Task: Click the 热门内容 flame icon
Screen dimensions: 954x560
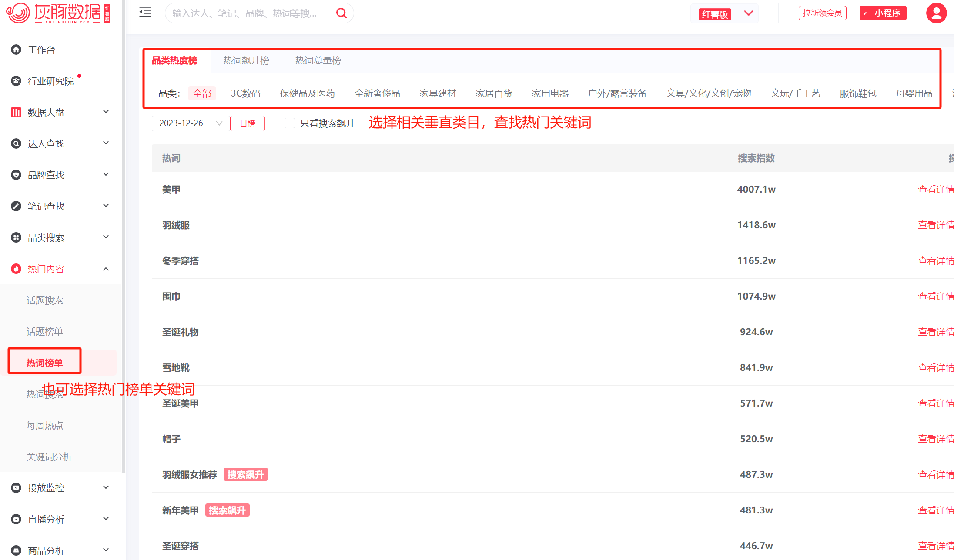Action: pyautogui.click(x=16, y=269)
